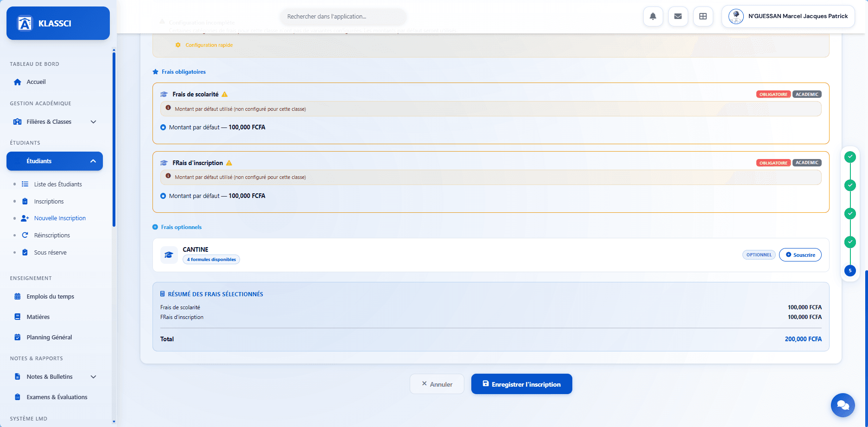Click the Filières & Classes school icon
The image size is (868, 427).
coord(18,122)
